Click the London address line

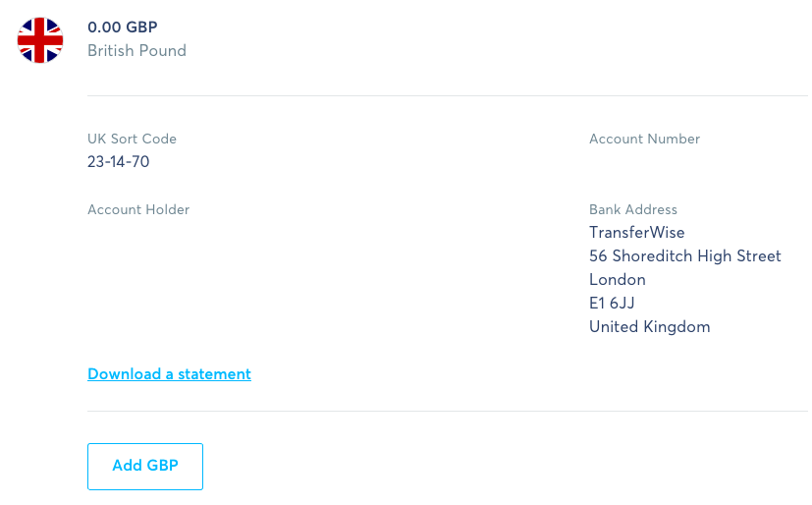(x=618, y=280)
